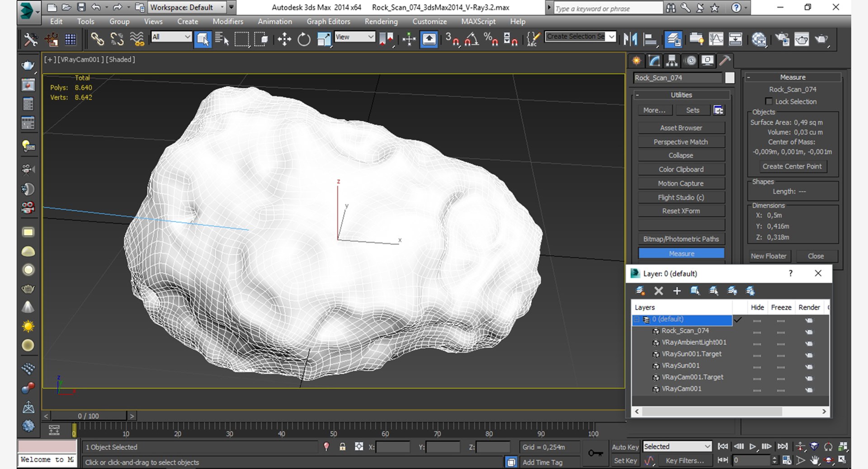Open the Rendering menu
This screenshot has width=868, height=469.
tap(381, 21)
